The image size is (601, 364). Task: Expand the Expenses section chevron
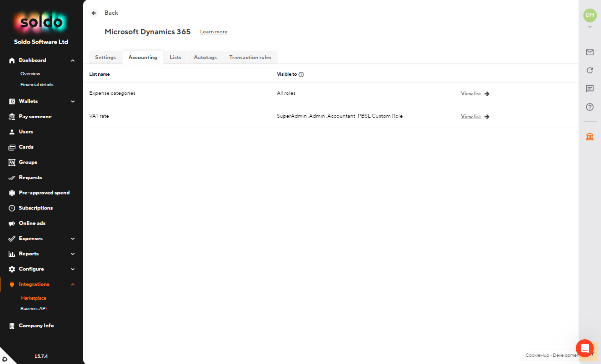[x=73, y=239]
